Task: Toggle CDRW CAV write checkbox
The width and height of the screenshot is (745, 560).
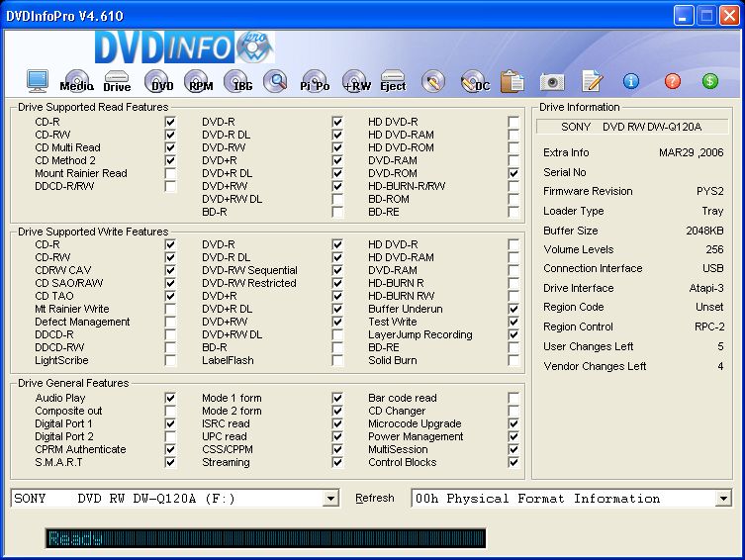Action: [x=170, y=270]
